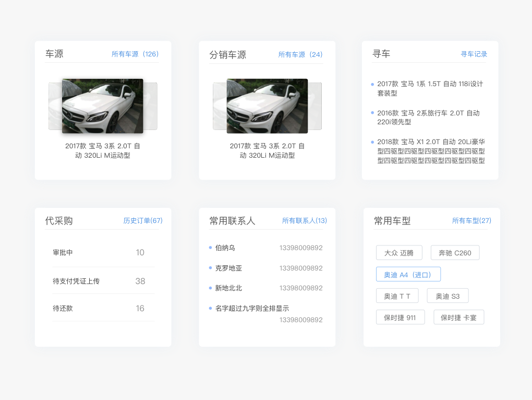The image size is (532, 400).
Task: Click the car photo in 分销车源 card
Action: click(267, 106)
